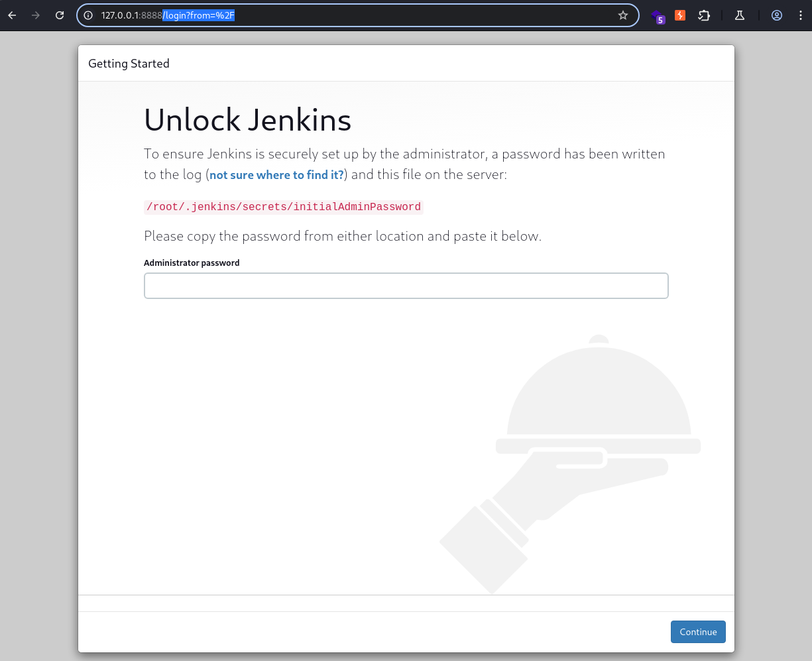Click the Administrator password label

(x=192, y=263)
